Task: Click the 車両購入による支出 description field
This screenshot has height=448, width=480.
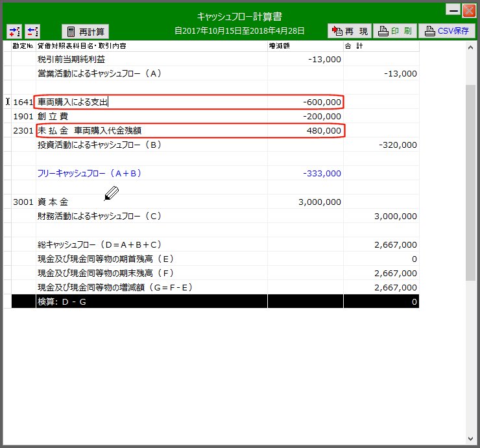Action: 150,102
